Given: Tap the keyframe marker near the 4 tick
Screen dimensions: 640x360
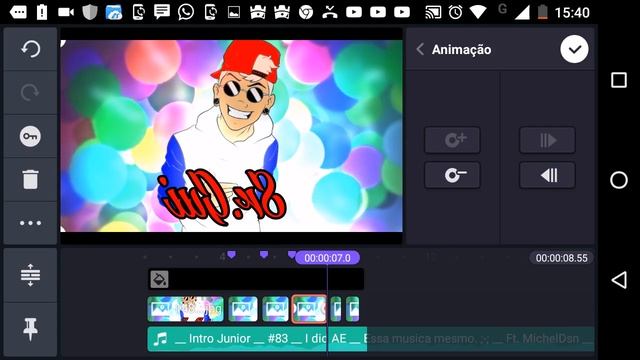Looking at the screenshot, I should point(231,255).
